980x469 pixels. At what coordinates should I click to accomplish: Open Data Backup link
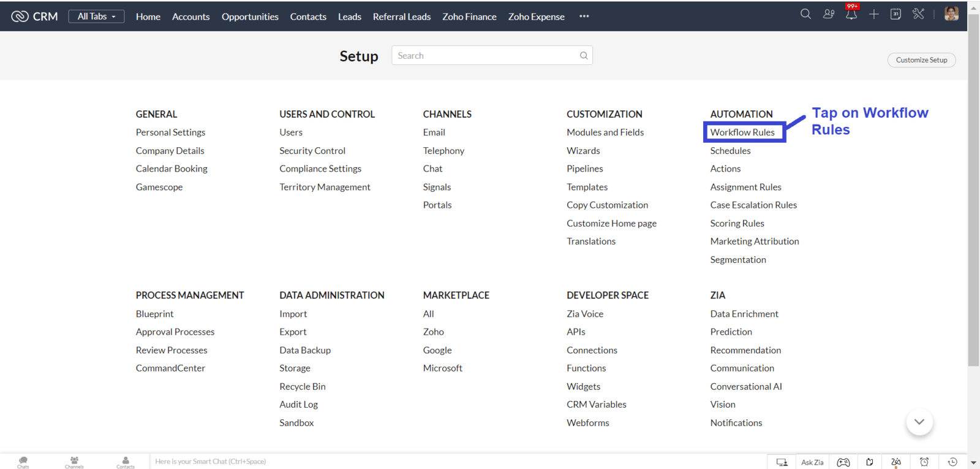[305, 350]
